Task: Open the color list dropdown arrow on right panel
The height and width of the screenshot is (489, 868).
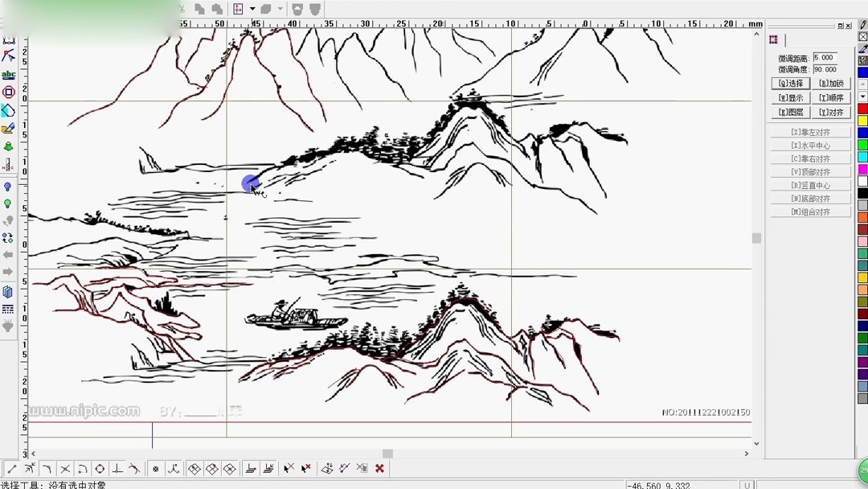Action: pos(862,96)
